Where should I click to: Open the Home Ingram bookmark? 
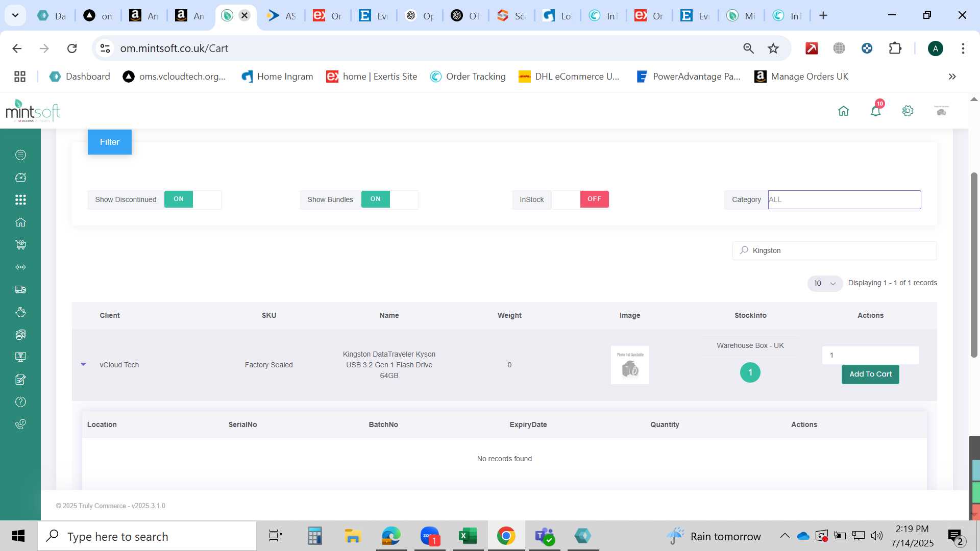(x=277, y=77)
